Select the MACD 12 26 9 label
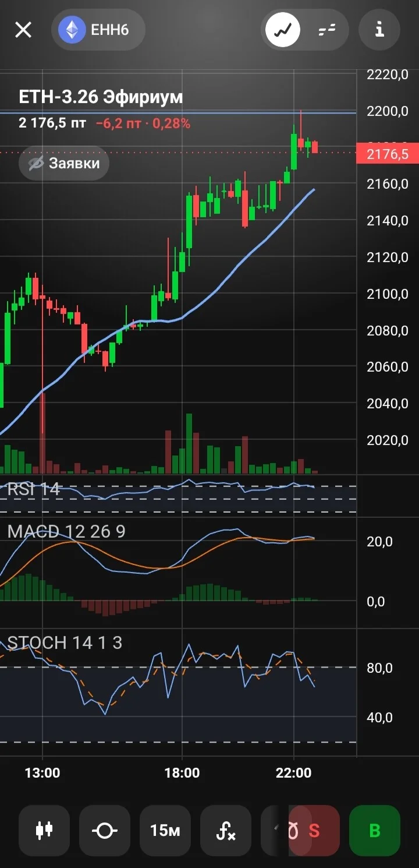Screen dimensions: 419x868 (66, 531)
